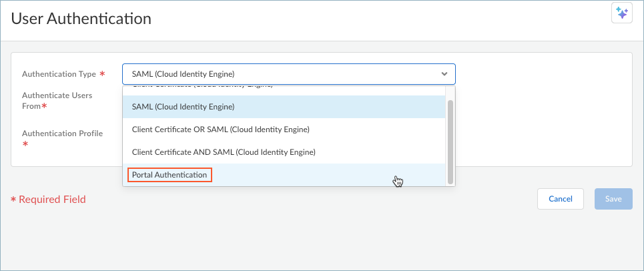The image size is (644, 271).
Task: Click the Authentication Type label
Action: [59, 74]
